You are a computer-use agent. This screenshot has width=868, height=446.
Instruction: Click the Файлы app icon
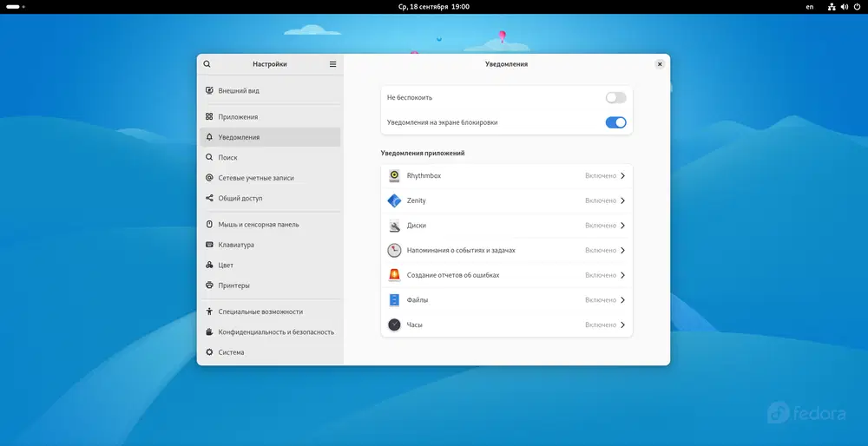pos(394,300)
